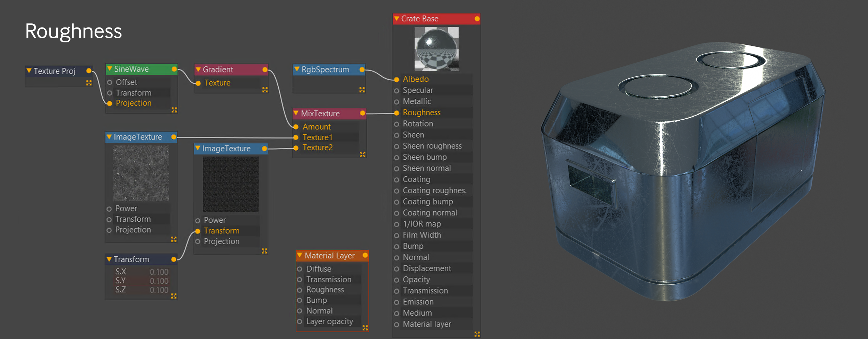This screenshot has height=339, width=868.
Task: Click the resize icon on SineWave node
Action: pos(174,110)
